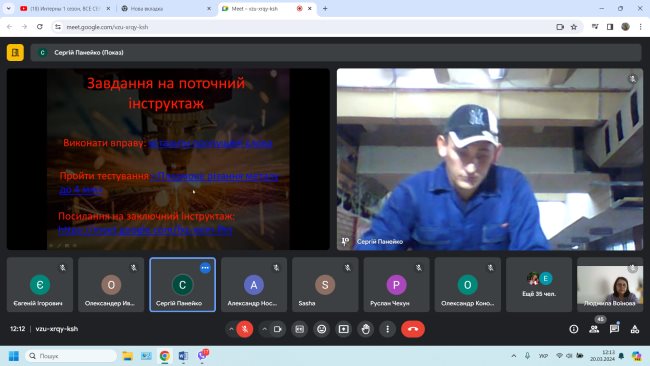Click the present screen icon
This screenshot has width=650, height=366.
[x=344, y=329]
